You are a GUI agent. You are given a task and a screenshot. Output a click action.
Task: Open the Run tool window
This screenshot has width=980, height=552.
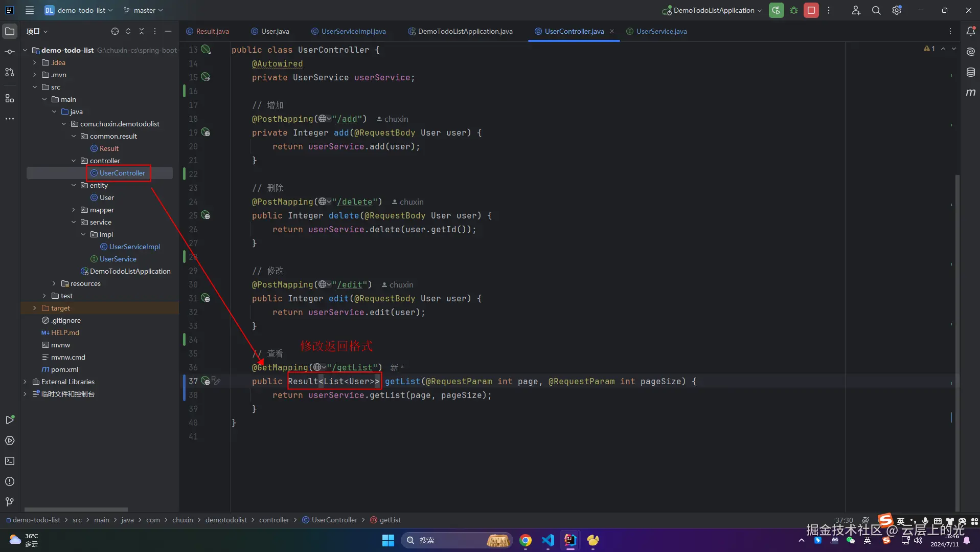click(10, 420)
